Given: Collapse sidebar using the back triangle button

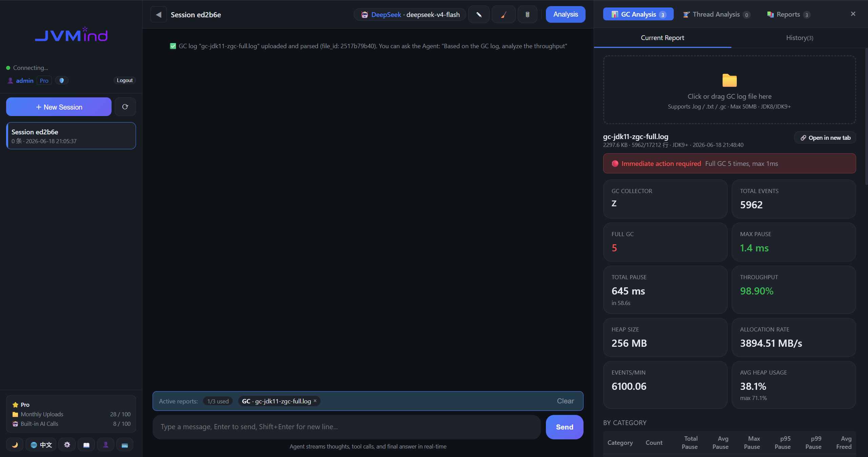Looking at the screenshot, I should pos(158,15).
